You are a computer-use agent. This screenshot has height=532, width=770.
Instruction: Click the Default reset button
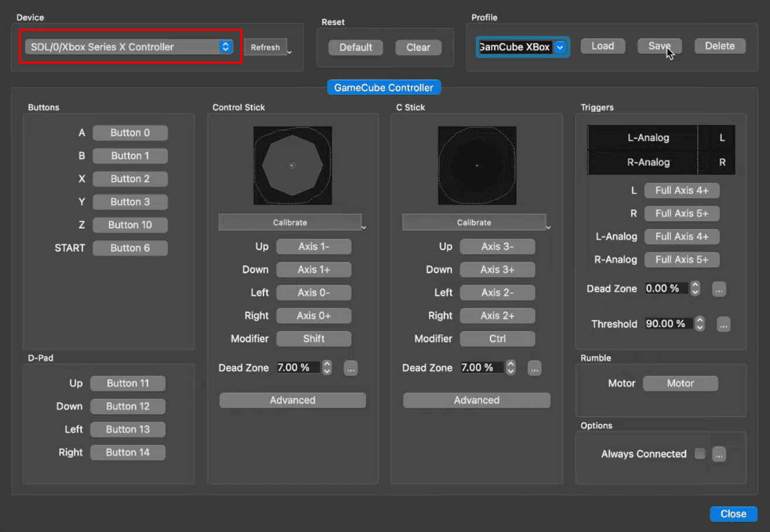pos(356,47)
